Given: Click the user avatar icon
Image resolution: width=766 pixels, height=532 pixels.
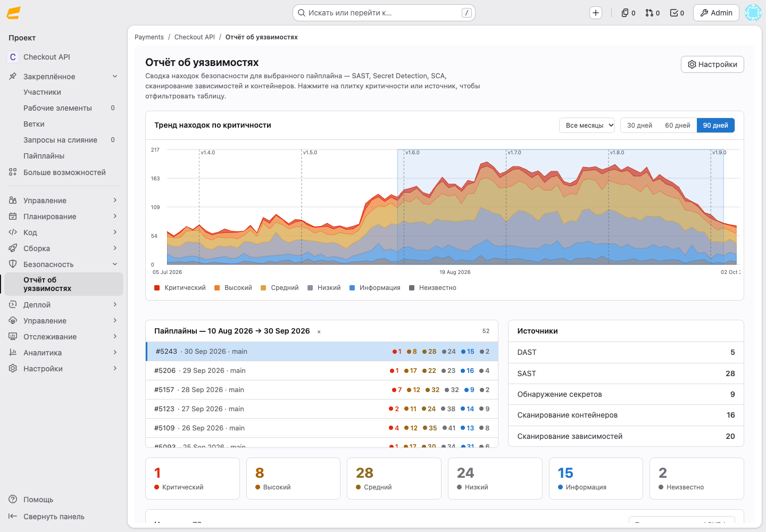Looking at the screenshot, I should point(753,13).
